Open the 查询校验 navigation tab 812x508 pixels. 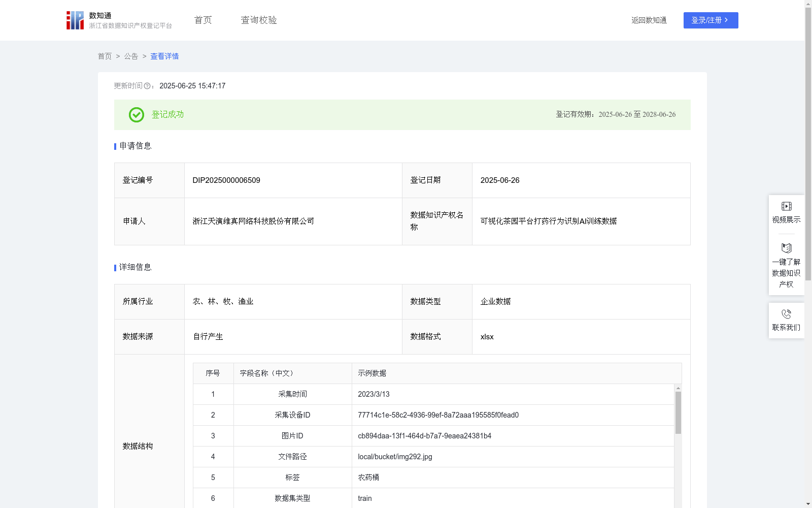(259, 20)
